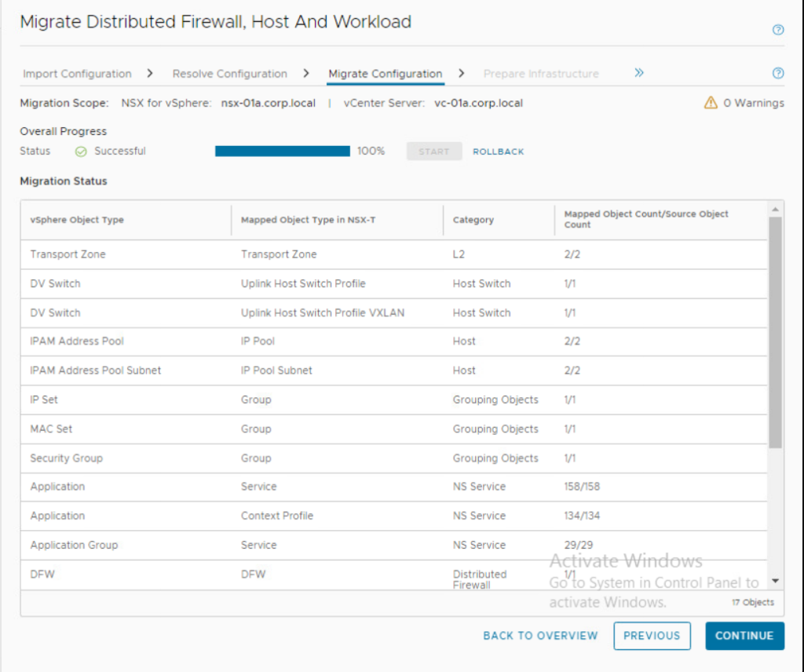Click the chevron after Import Configuration
804x672 pixels.
149,73
